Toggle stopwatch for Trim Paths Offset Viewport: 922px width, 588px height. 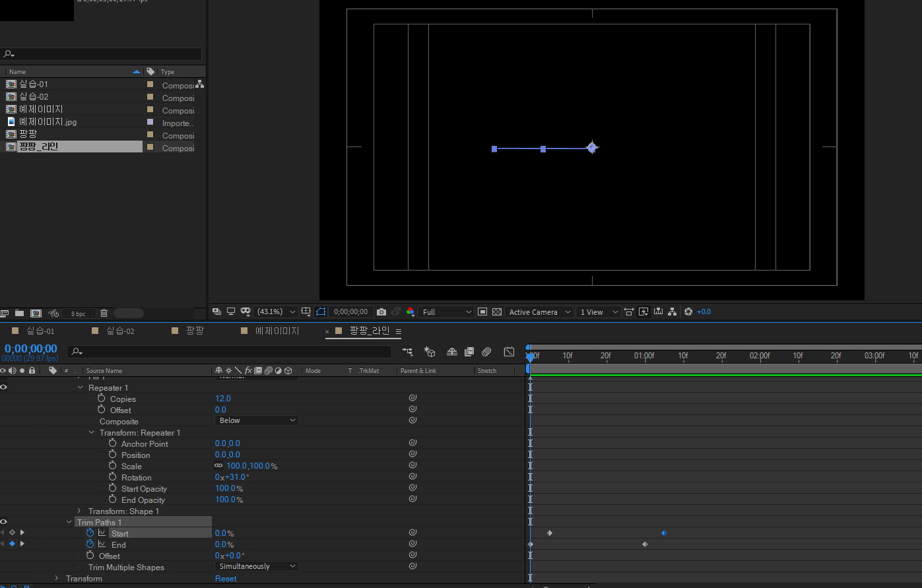click(90, 555)
